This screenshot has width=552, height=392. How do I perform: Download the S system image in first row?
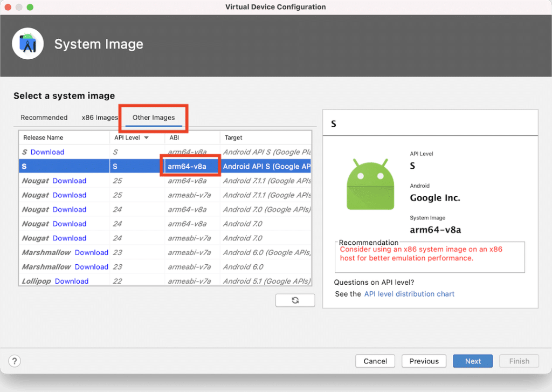(47, 152)
